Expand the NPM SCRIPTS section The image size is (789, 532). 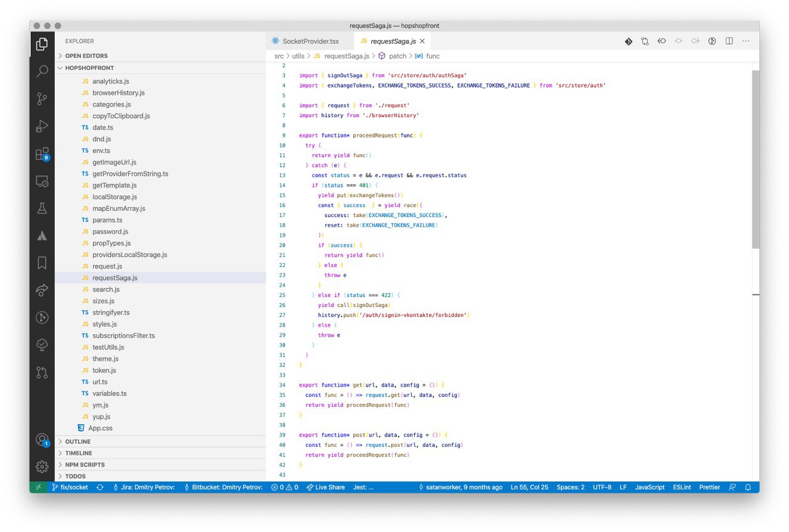(84, 465)
